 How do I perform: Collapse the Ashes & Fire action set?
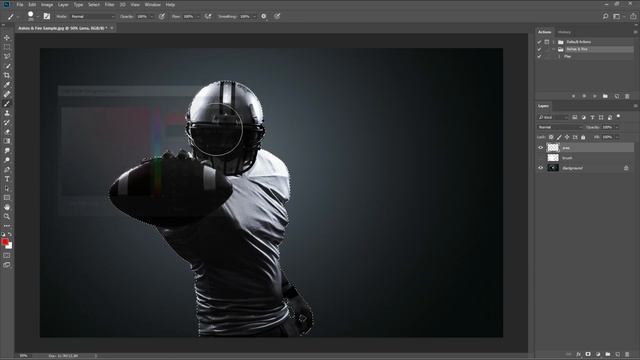tap(554, 49)
